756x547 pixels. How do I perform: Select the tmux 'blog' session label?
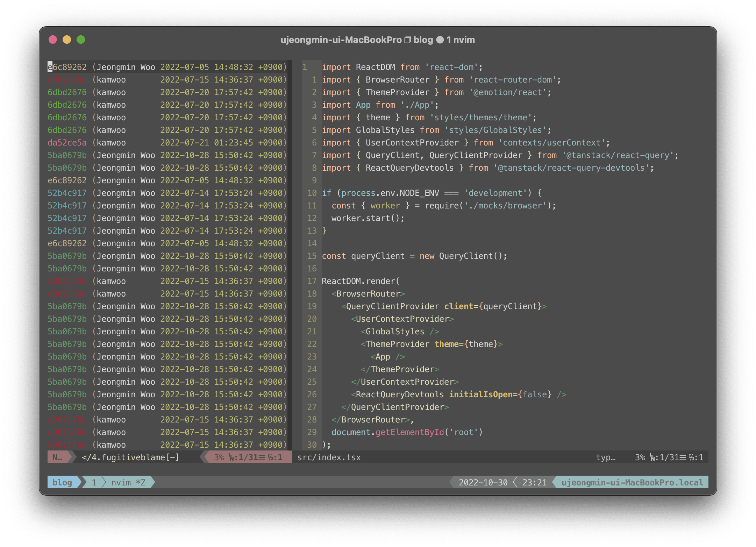click(62, 482)
